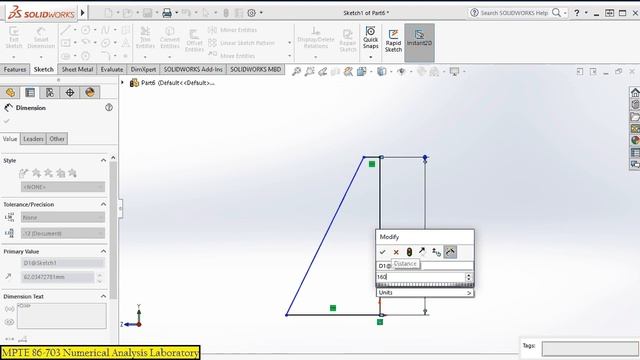The height and width of the screenshot is (360, 640).
Task: Click the Search SOLIDWORKS Help box
Action: [x=514, y=13]
